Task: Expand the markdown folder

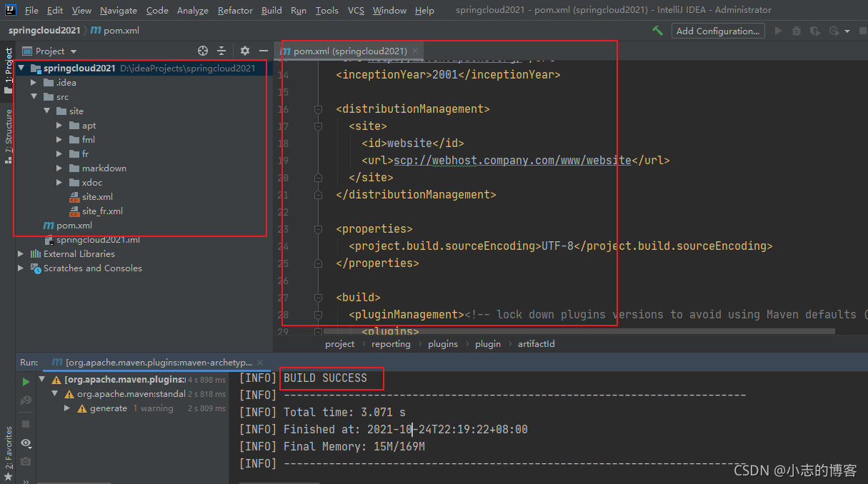Action: (60, 168)
